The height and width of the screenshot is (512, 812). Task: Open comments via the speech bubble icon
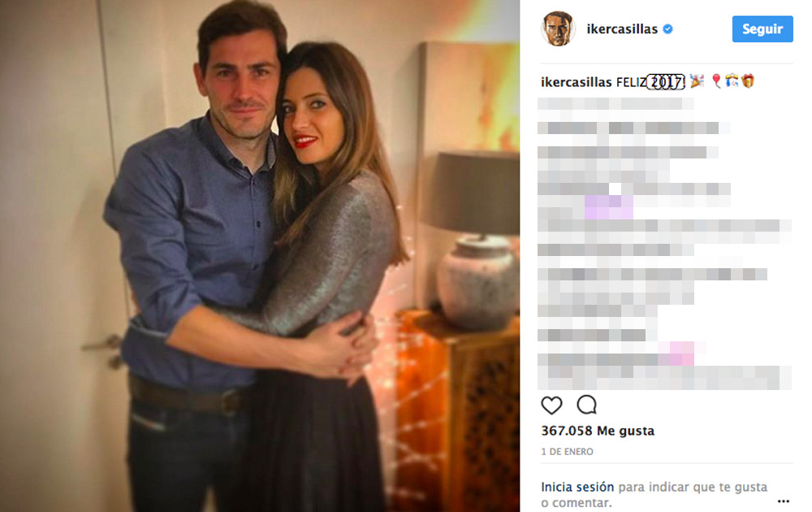click(587, 405)
